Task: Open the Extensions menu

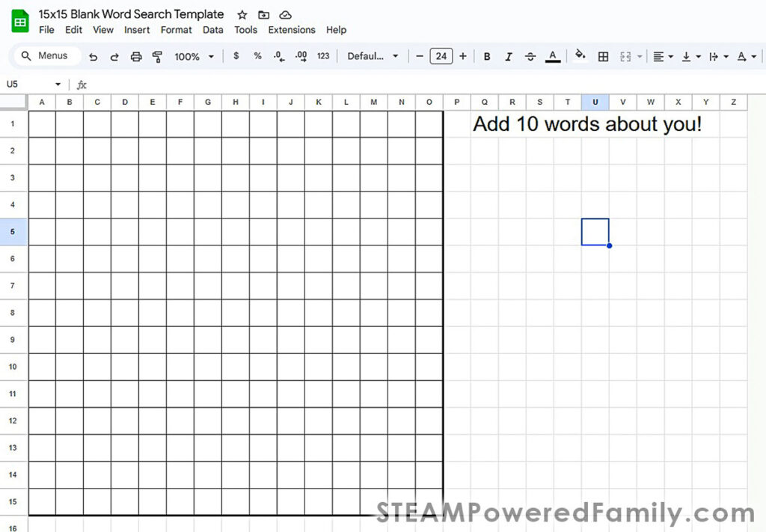Action: [291, 30]
